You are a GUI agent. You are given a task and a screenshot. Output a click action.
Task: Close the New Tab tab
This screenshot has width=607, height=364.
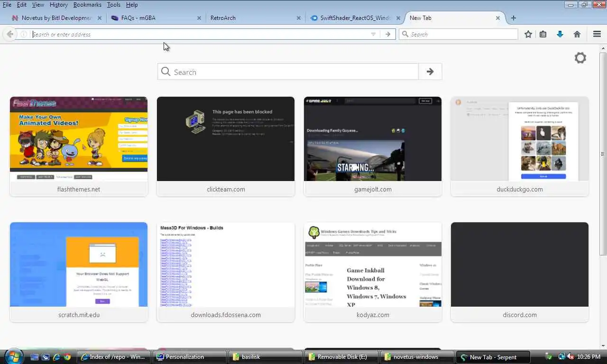click(498, 18)
